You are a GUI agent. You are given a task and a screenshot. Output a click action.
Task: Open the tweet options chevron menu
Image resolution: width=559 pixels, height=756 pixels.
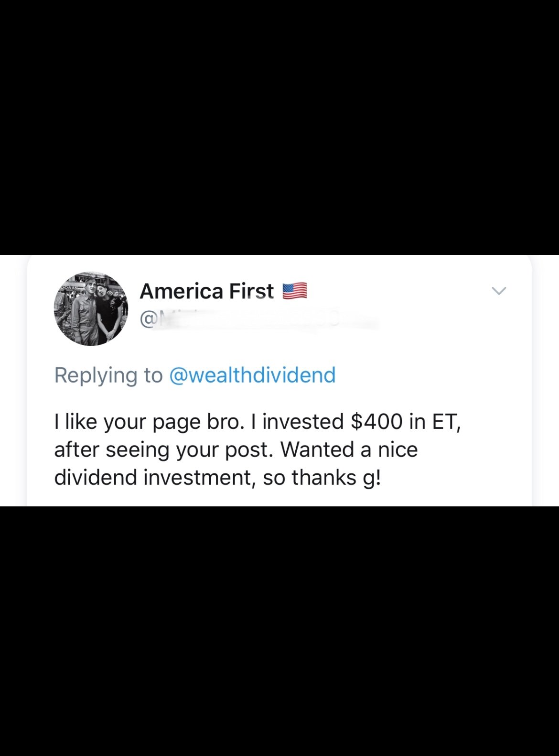coord(499,291)
